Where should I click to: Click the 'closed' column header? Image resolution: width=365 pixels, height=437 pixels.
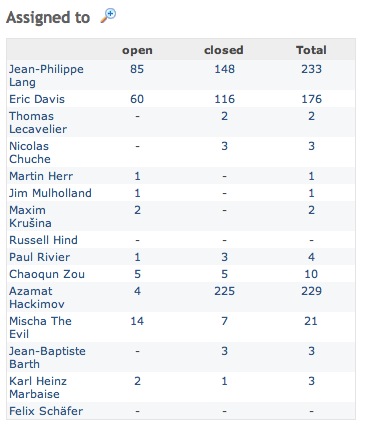pyautogui.click(x=224, y=50)
